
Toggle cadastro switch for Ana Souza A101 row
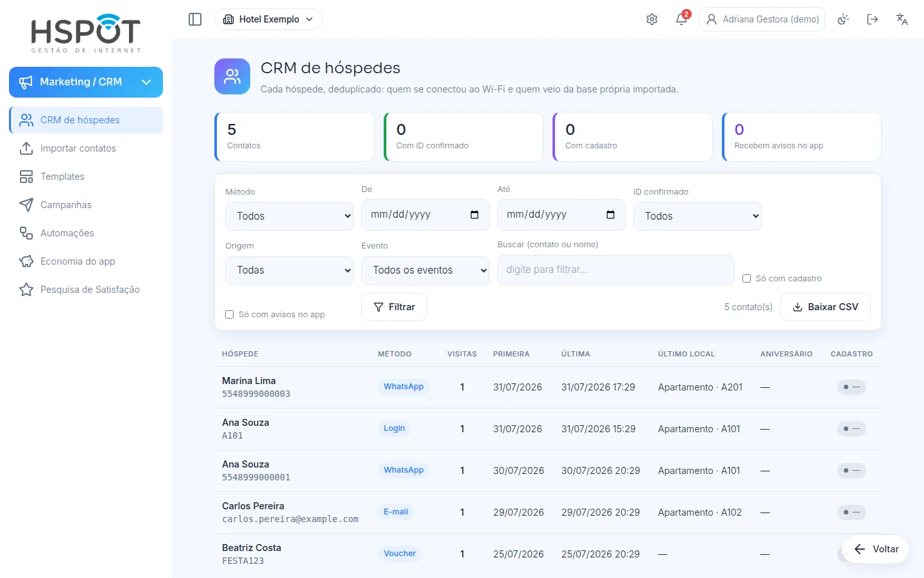pos(851,429)
